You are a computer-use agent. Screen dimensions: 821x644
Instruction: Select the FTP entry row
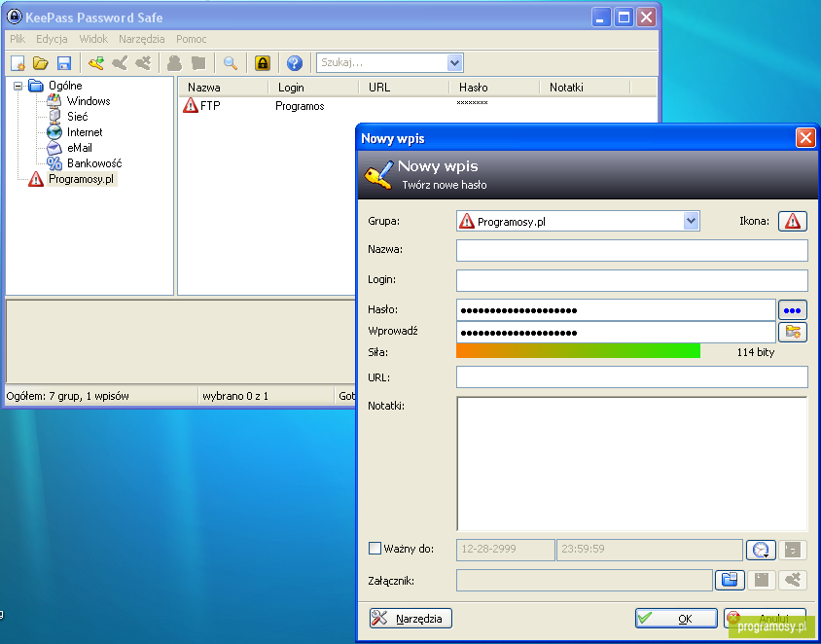pyautogui.click(x=416, y=106)
